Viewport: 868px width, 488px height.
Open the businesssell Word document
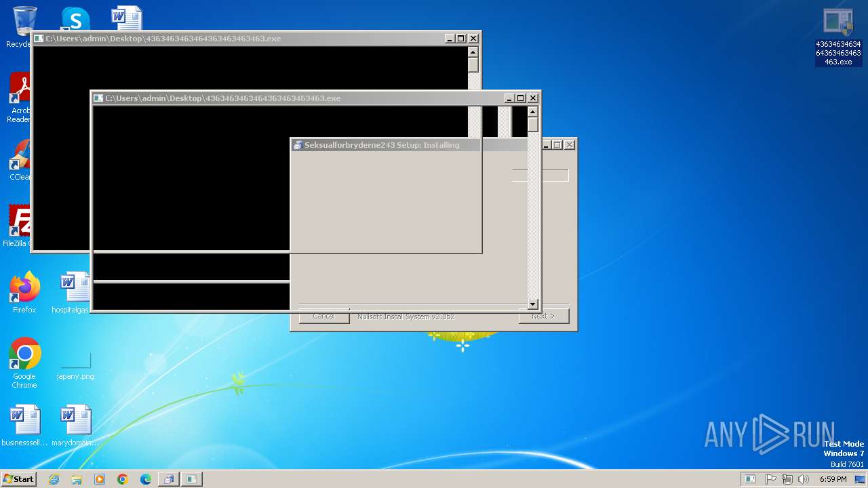25,426
